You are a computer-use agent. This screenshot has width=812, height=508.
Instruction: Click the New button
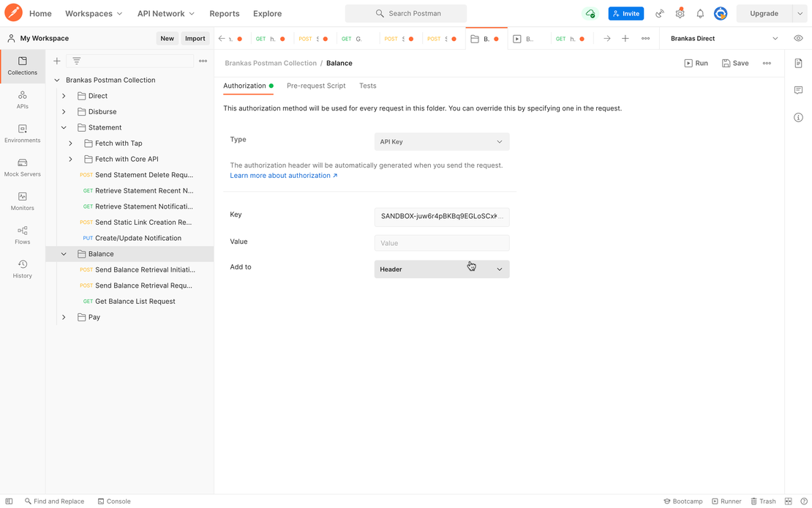click(x=168, y=38)
